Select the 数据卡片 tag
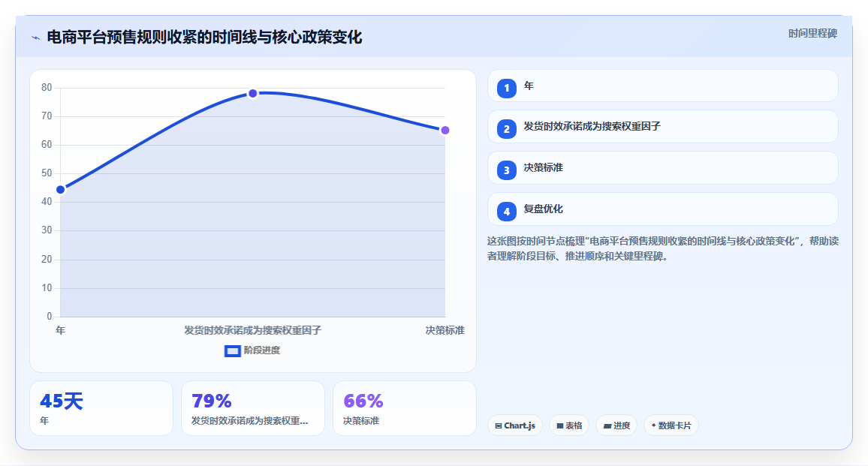 tap(671, 425)
